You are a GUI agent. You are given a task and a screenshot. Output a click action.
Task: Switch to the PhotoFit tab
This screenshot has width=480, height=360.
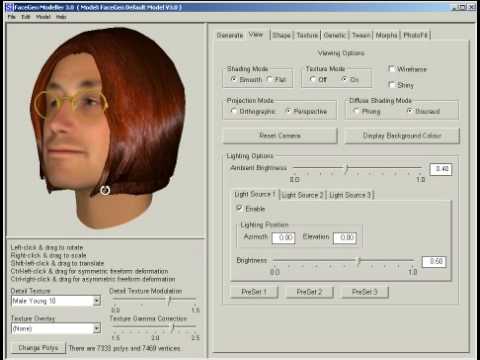[x=415, y=35]
